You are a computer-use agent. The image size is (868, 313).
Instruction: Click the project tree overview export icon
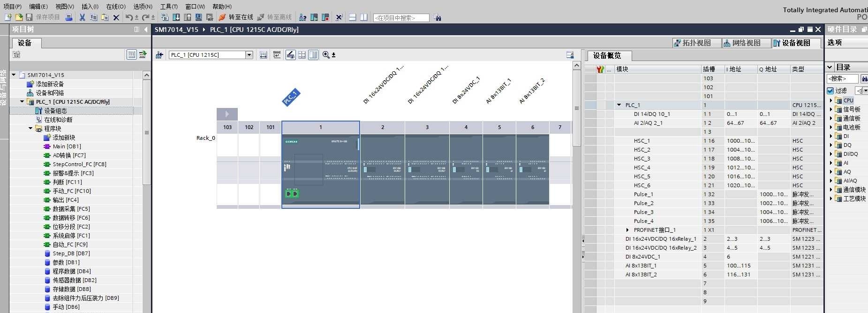pyautogui.click(x=143, y=55)
